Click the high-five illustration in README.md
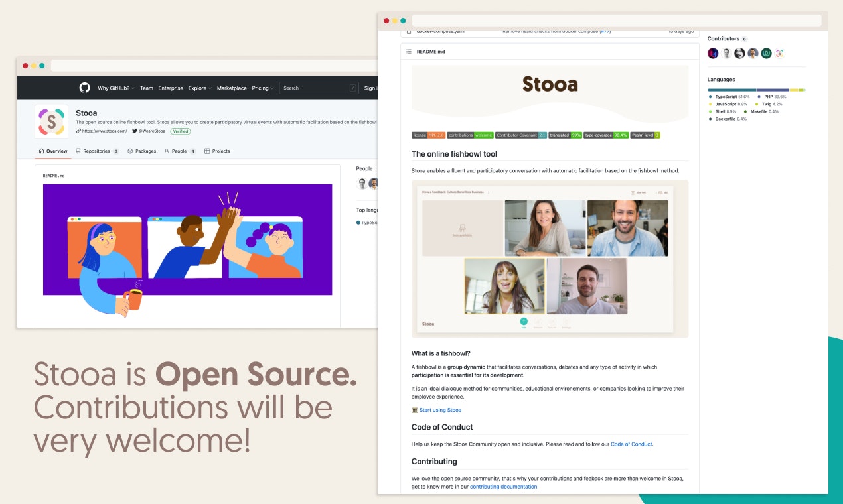Image resolution: width=843 pixels, height=504 pixels. tap(187, 240)
